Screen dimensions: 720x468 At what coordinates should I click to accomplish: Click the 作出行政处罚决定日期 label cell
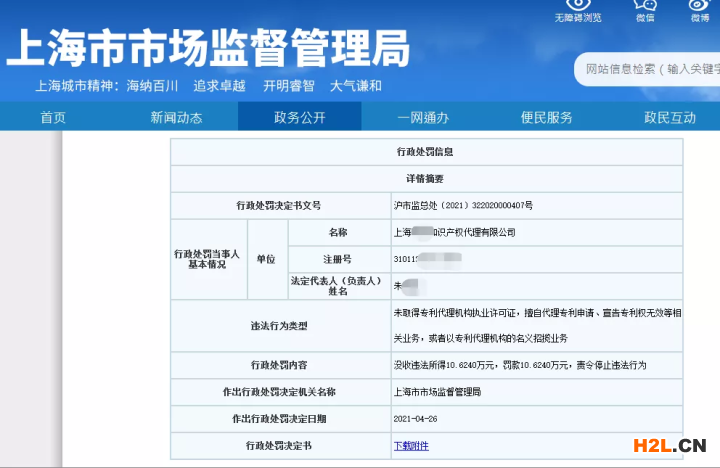pos(281,419)
